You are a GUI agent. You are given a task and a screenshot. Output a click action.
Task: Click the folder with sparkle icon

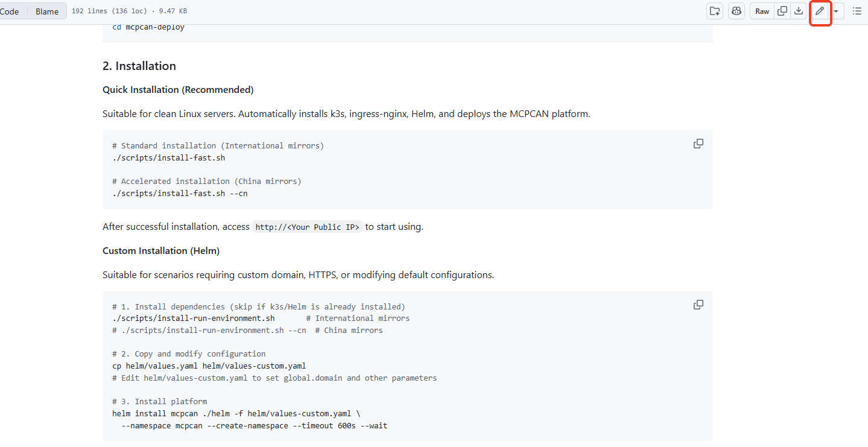coord(715,11)
